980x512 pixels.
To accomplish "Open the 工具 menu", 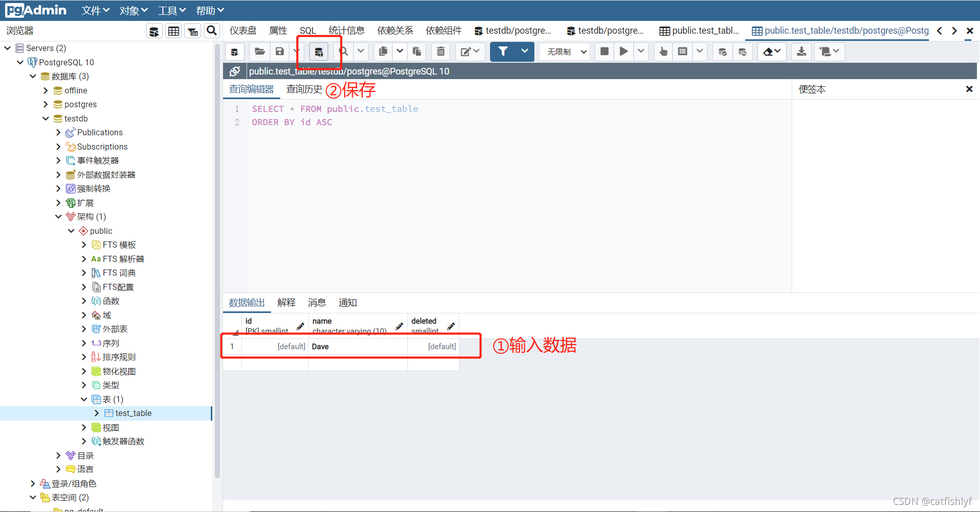I will (172, 11).
